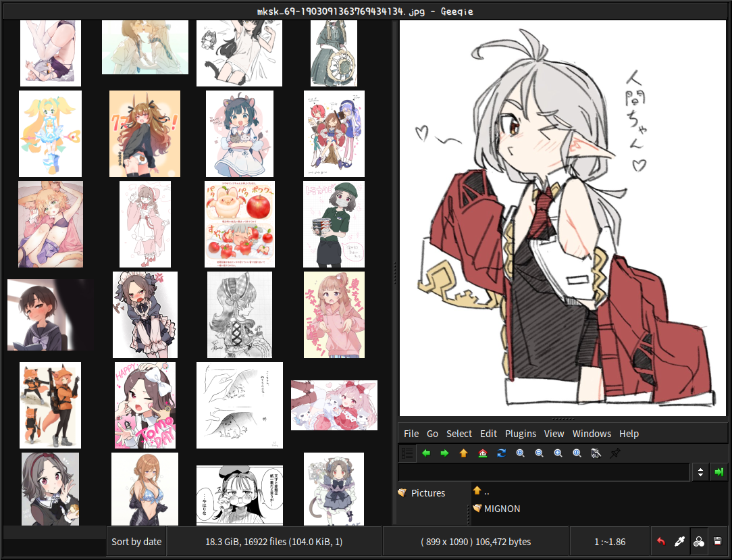Open the path history dropdown arrows

(701, 472)
